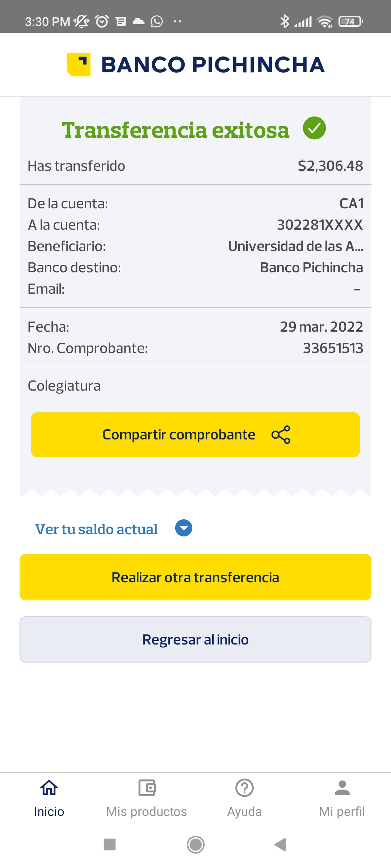Tap the Banco Pichincha yellow logo icon

click(x=79, y=65)
